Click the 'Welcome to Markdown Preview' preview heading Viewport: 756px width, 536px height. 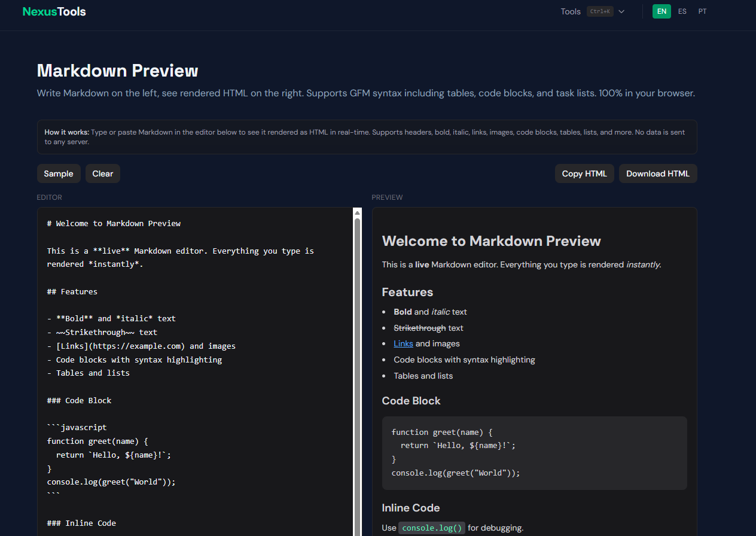click(x=492, y=241)
